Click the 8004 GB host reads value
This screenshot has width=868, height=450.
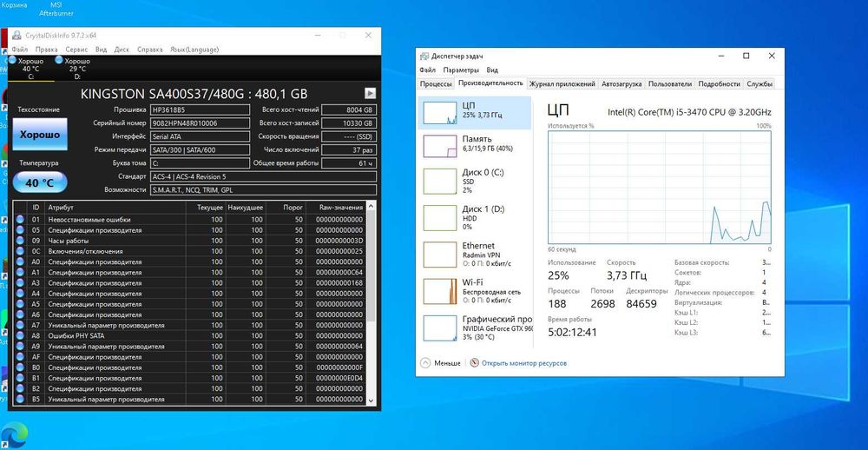[349, 109]
